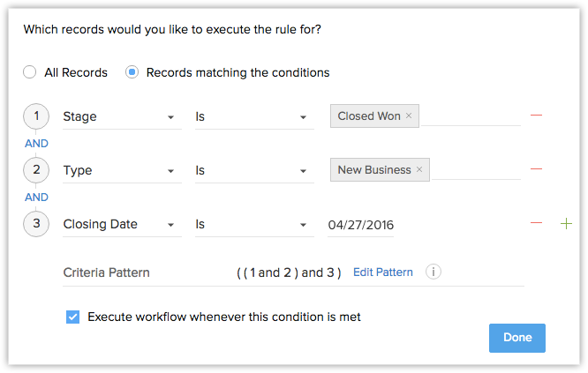Toggle Execute workflow whenever condition is met
This screenshot has height=373, width=588.
(73, 317)
